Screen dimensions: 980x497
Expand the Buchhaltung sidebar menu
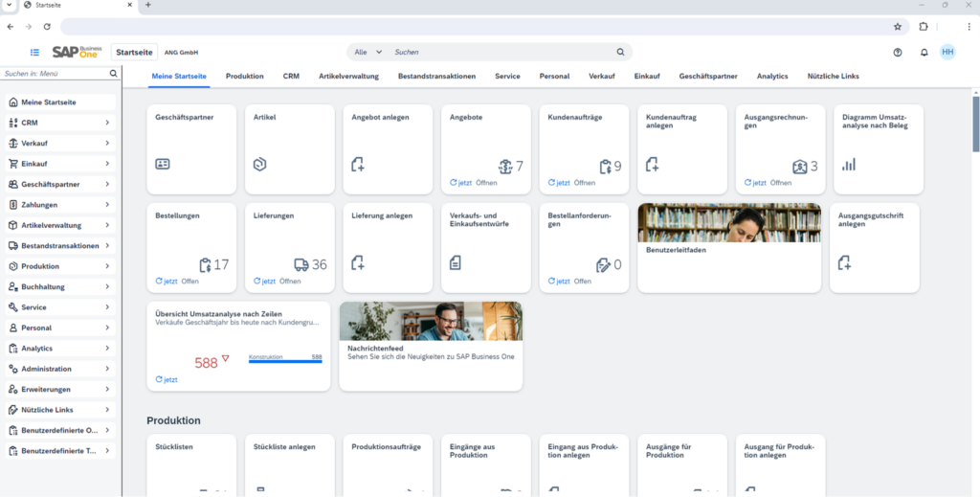61,287
